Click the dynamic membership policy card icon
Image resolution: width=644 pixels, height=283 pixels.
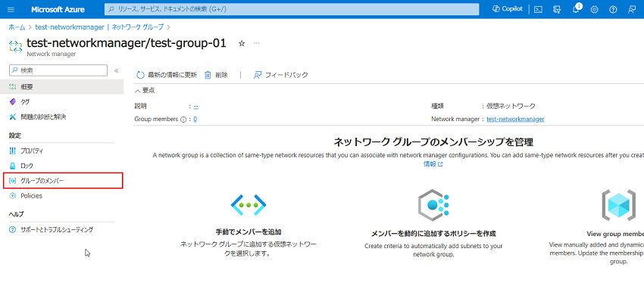pos(433,205)
